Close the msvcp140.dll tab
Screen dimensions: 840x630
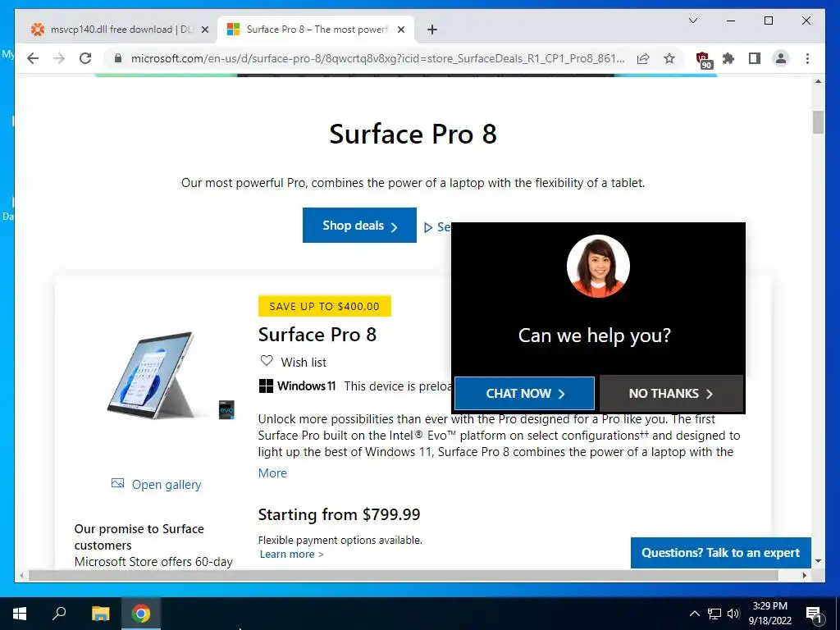pyautogui.click(x=204, y=30)
